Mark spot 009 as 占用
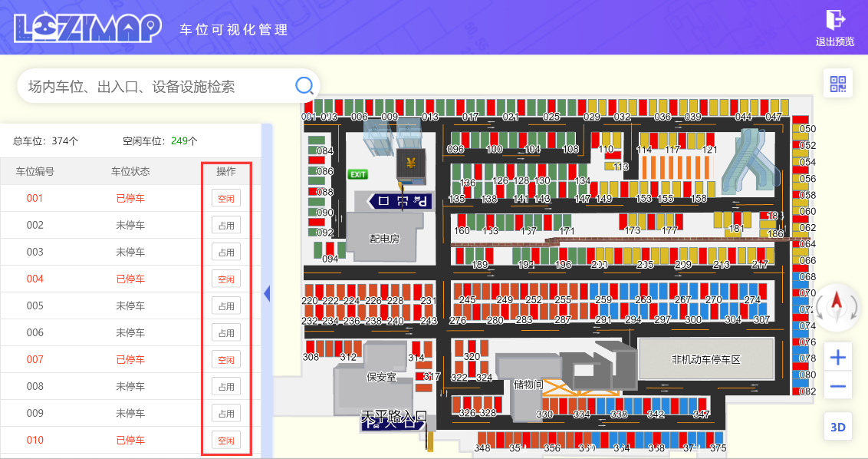Screen dimensions: 868x459 pyautogui.click(x=226, y=414)
